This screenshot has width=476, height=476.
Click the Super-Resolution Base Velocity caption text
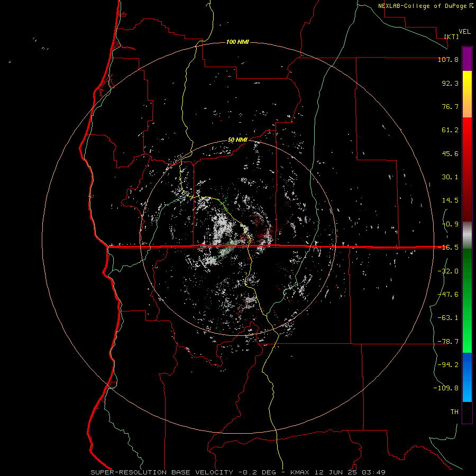click(238, 472)
